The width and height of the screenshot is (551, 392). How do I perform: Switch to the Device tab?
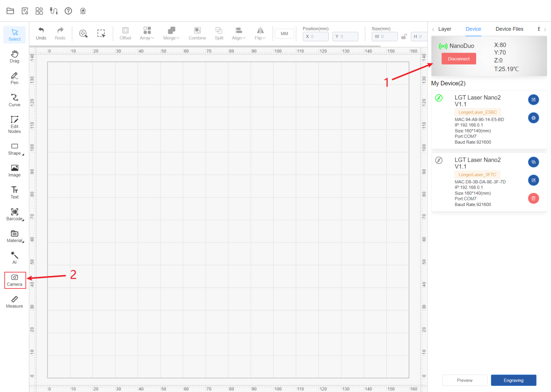click(x=473, y=29)
